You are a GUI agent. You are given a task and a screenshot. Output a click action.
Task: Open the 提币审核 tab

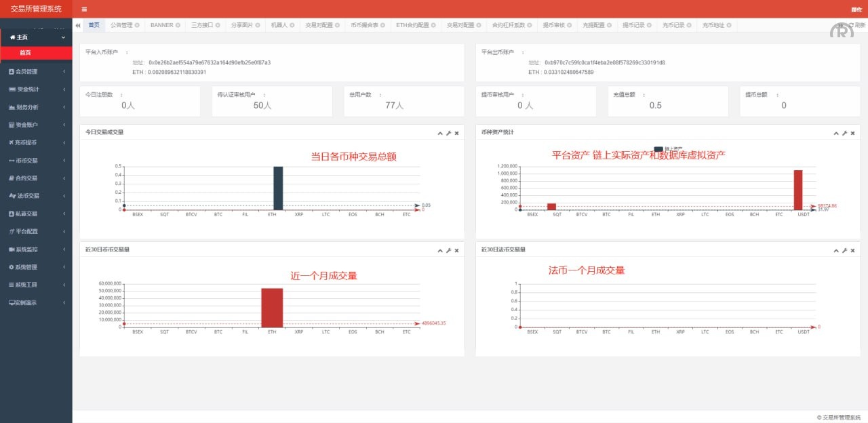point(553,25)
